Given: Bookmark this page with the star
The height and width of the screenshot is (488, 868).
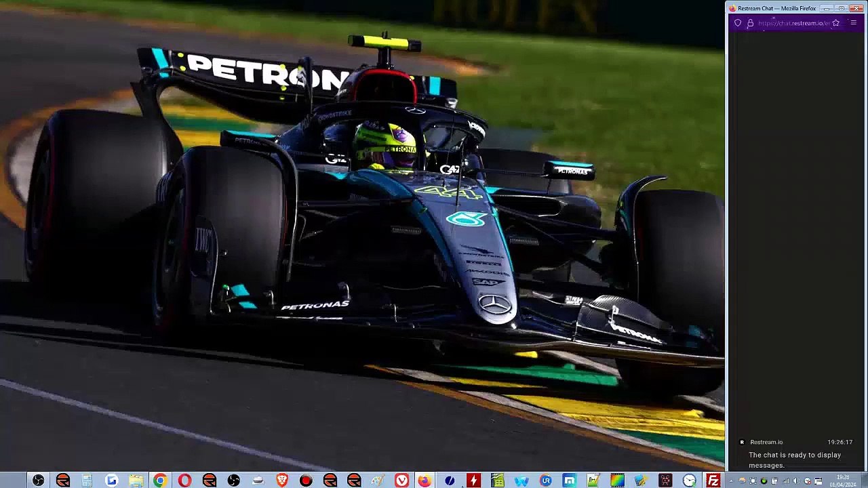Looking at the screenshot, I should 836,23.
